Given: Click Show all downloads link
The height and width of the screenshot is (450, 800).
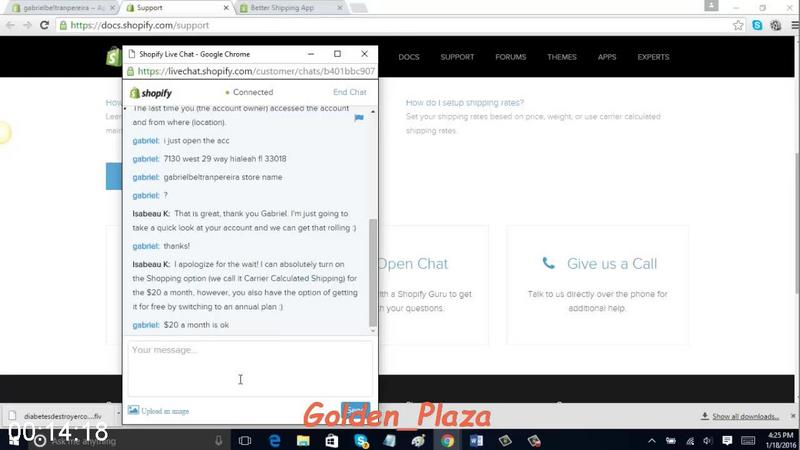Looking at the screenshot, I should (x=745, y=416).
